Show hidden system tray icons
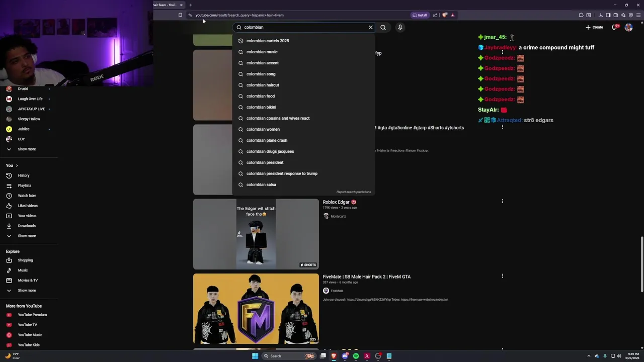The width and height of the screenshot is (644, 362). tap(589, 356)
